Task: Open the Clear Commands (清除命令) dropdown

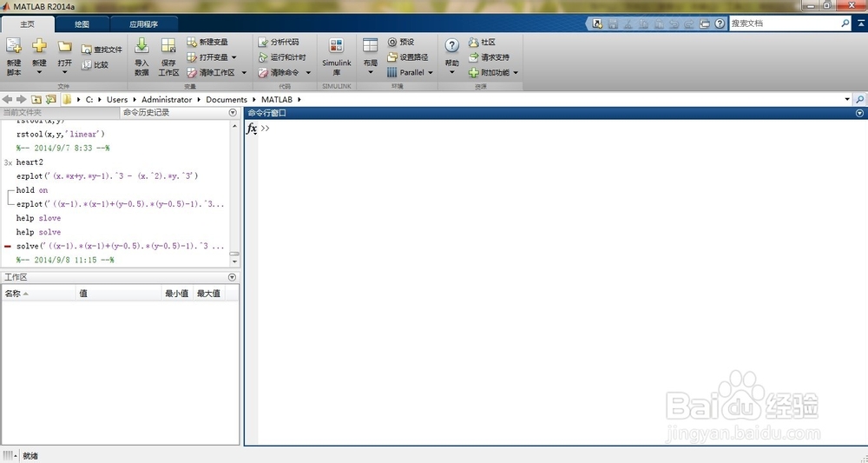Action: click(x=308, y=73)
